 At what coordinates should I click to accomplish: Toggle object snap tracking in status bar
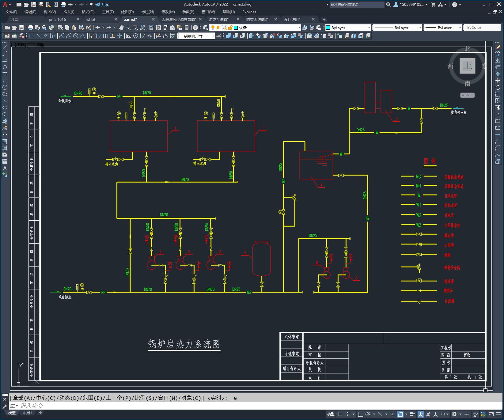(x=392, y=414)
